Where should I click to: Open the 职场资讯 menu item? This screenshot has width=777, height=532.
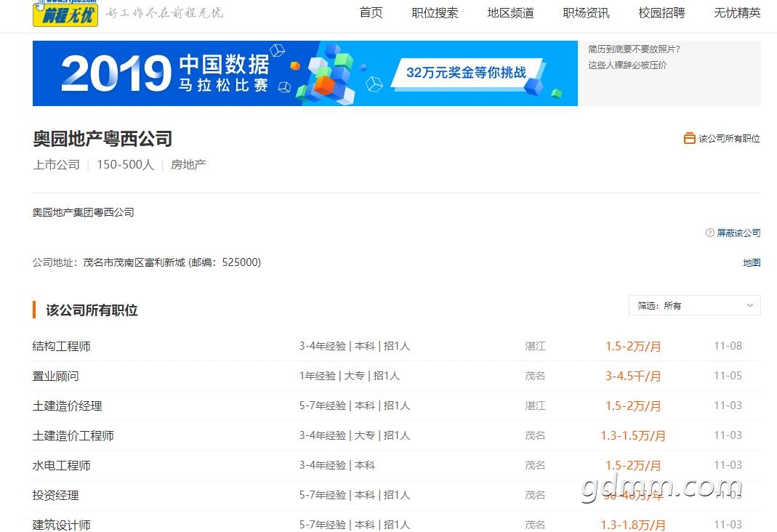click(587, 13)
